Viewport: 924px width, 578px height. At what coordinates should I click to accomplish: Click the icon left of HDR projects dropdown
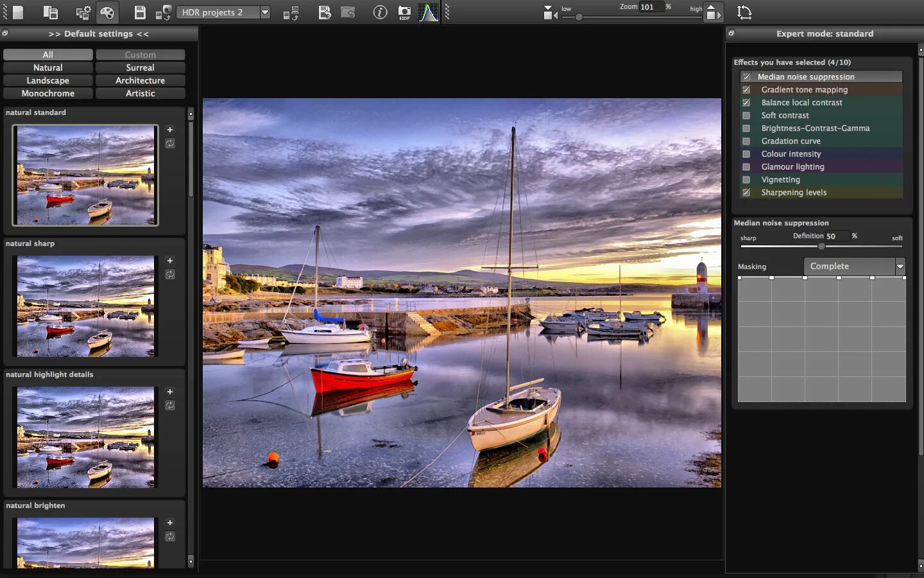(164, 12)
